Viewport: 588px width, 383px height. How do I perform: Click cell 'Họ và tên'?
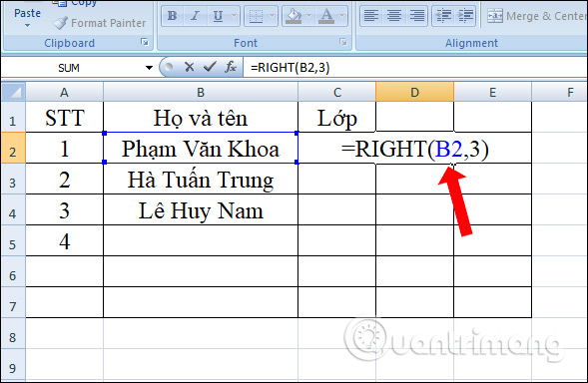201,117
